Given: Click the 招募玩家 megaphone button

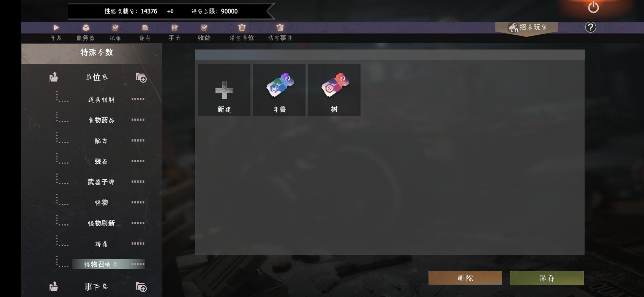Looking at the screenshot, I should 526,28.
